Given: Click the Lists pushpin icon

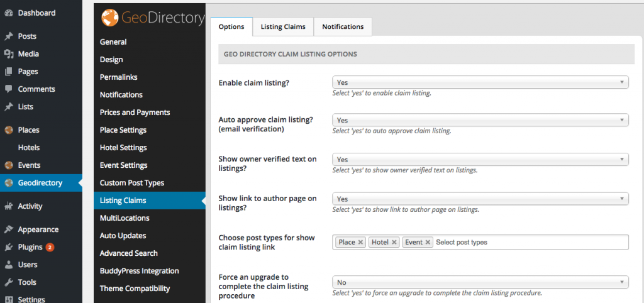Looking at the screenshot, I should (x=9, y=107).
